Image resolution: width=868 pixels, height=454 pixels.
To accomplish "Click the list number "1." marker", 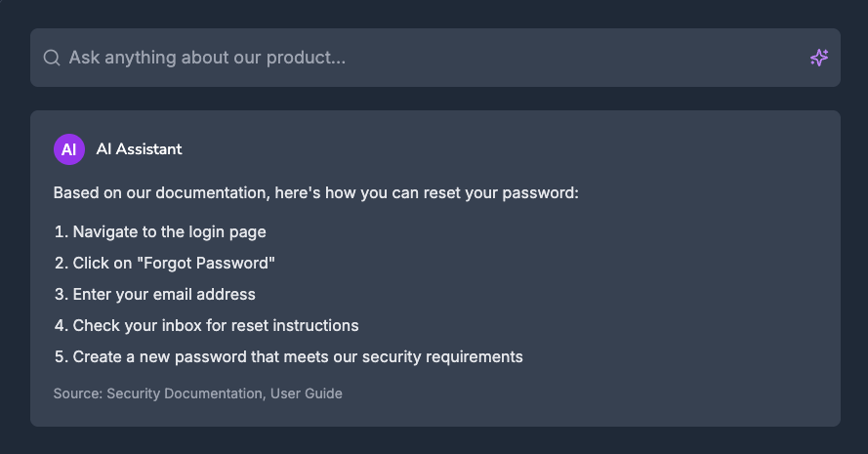I will click(61, 231).
